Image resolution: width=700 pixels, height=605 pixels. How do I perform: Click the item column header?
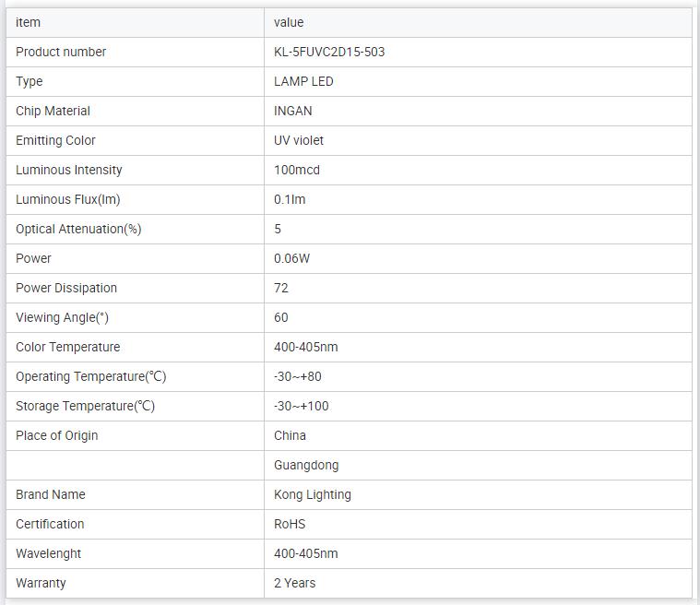28,22
